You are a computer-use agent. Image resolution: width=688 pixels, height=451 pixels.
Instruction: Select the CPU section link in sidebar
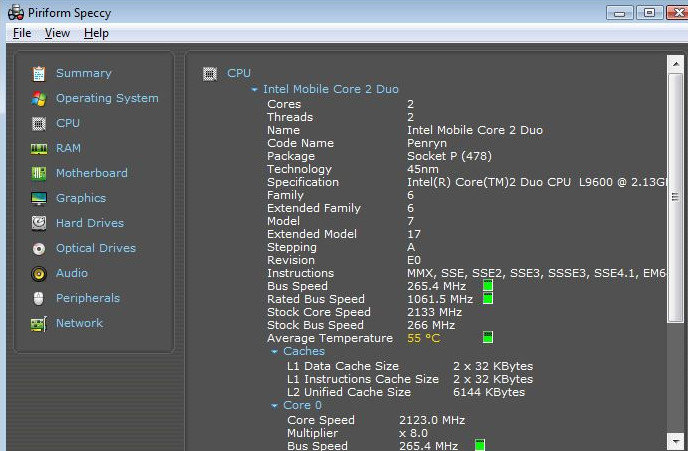pyautogui.click(x=68, y=123)
